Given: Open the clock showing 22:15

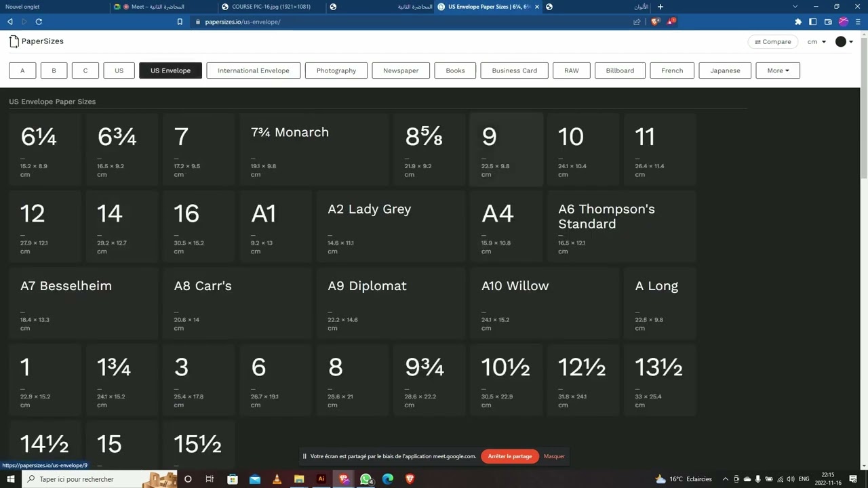Looking at the screenshot, I should (828, 479).
